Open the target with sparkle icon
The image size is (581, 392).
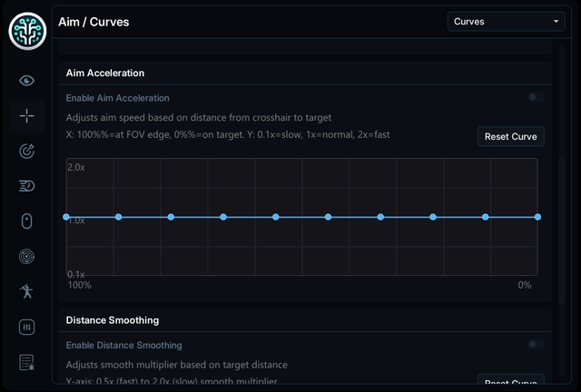(26, 151)
